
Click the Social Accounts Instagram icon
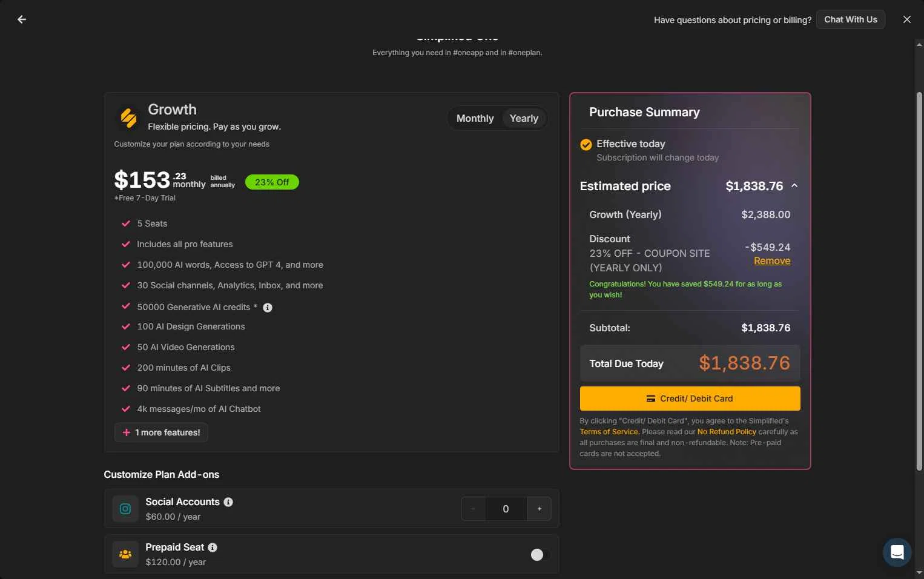click(125, 509)
